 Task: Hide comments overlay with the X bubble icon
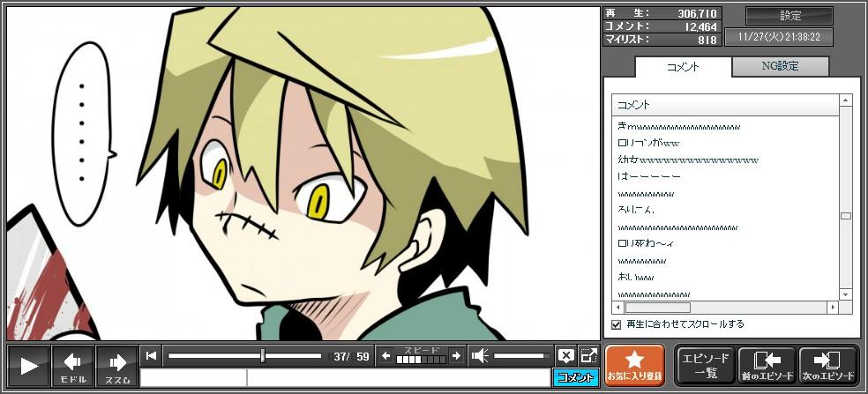(565, 356)
